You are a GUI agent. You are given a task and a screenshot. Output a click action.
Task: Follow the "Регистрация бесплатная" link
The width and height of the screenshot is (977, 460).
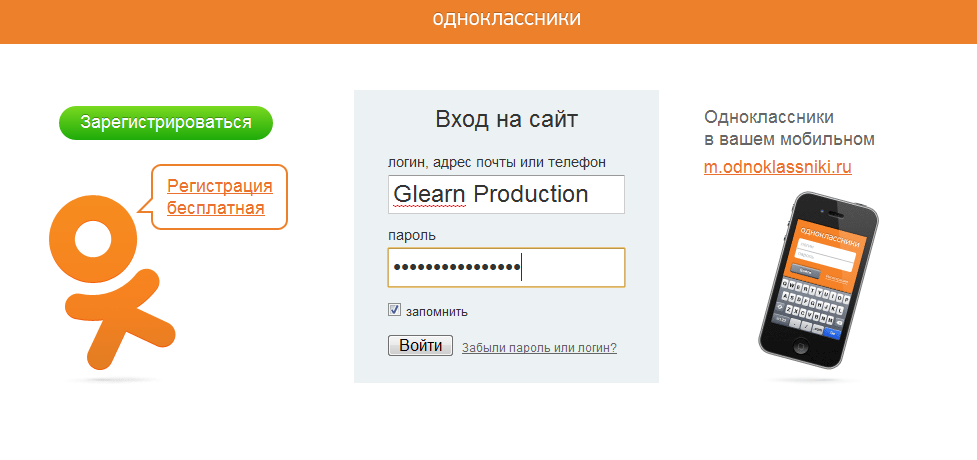(x=219, y=197)
